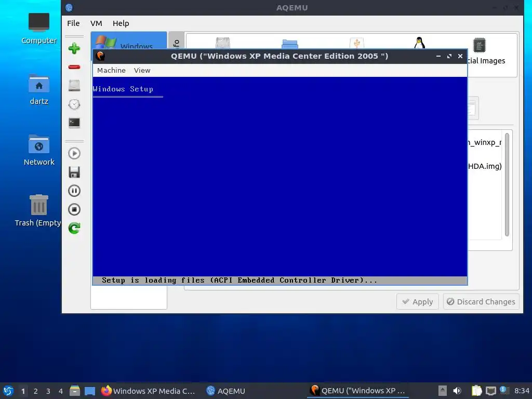Open the Help menu in AQEMU
532x399 pixels.
click(x=121, y=23)
